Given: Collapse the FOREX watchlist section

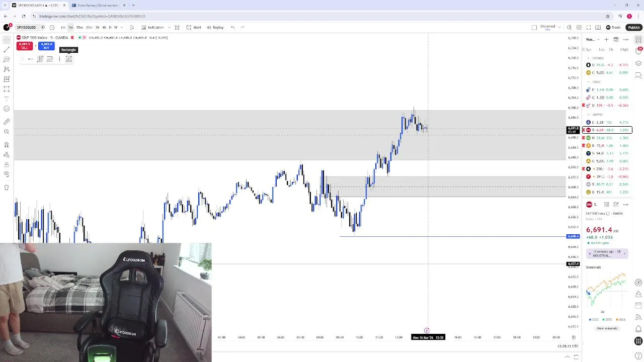Looking at the screenshot, I should [x=588, y=82].
